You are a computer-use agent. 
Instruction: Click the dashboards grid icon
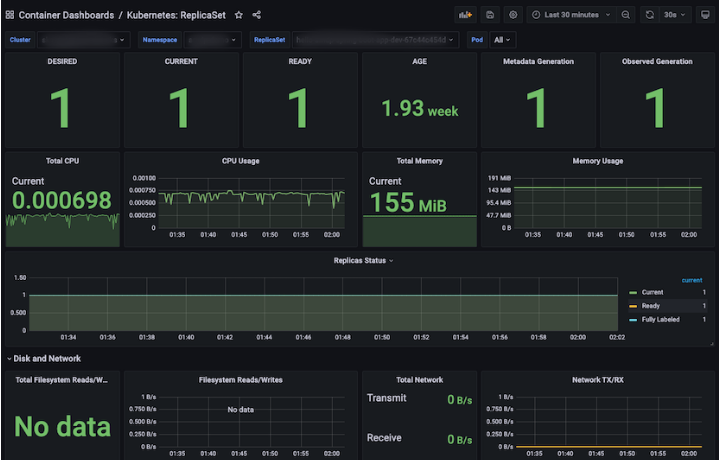click(9, 15)
